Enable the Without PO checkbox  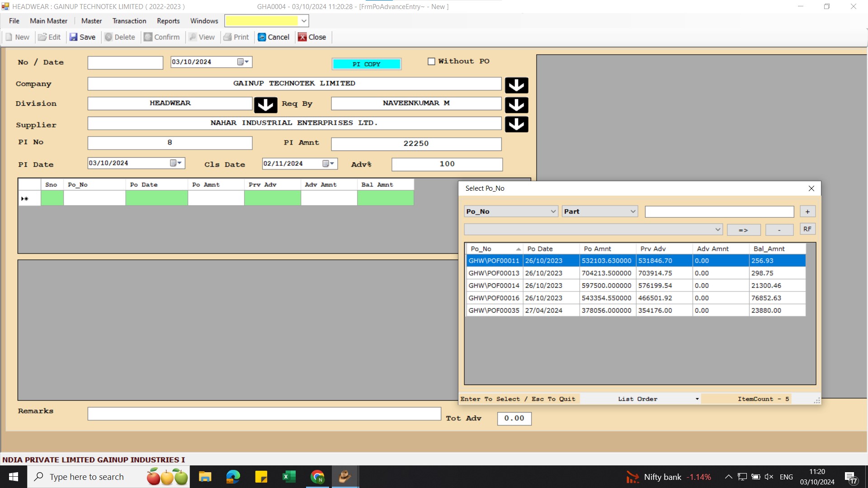click(431, 61)
